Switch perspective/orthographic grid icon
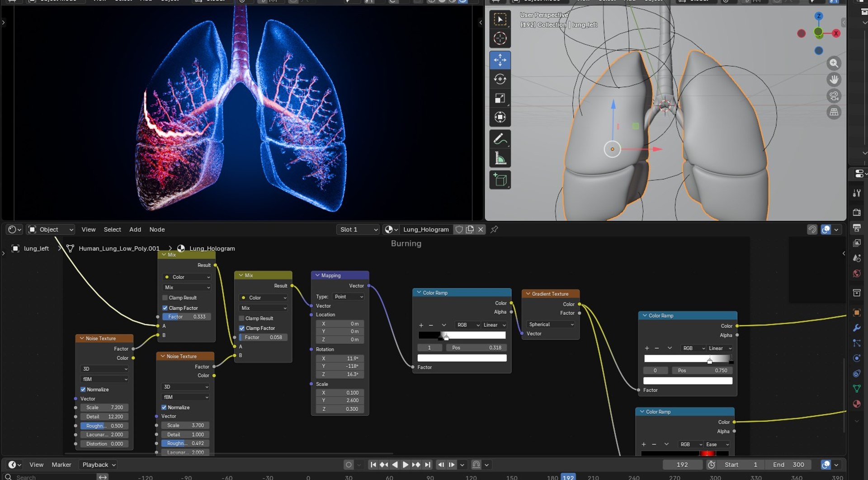This screenshot has height=480, width=868. (x=834, y=112)
